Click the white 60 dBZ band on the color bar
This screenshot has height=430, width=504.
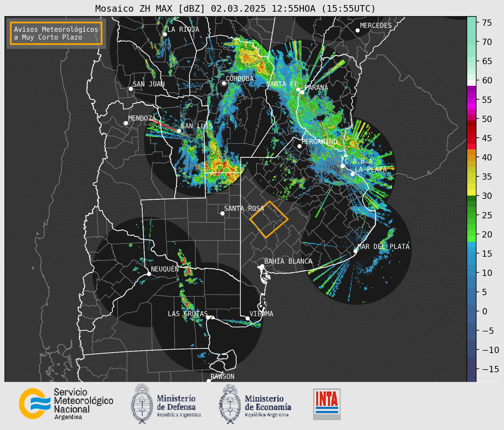[x=471, y=83]
